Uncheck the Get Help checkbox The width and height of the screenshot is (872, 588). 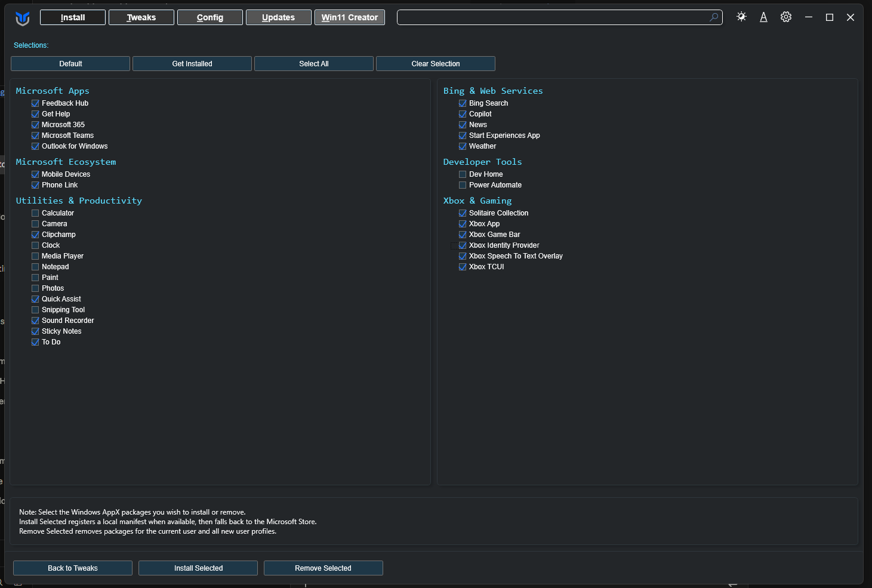pyautogui.click(x=35, y=114)
